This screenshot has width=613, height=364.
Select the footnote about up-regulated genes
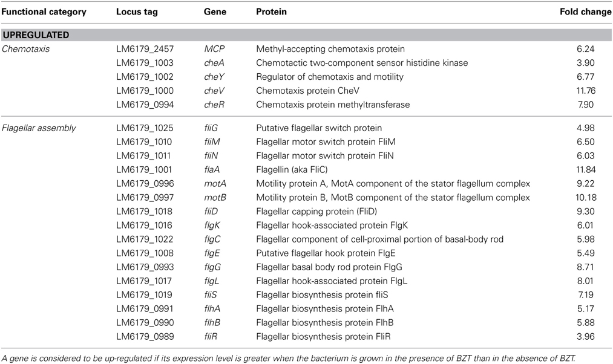(289, 358)
